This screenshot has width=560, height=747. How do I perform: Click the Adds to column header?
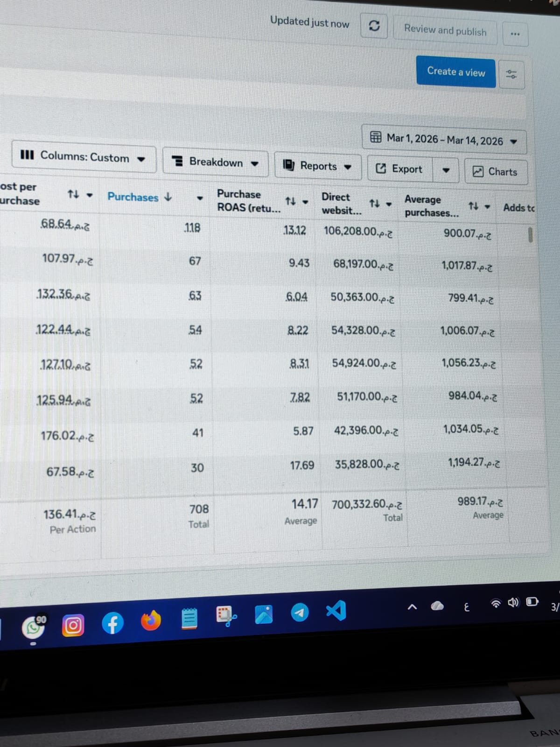tap(518, 208)
